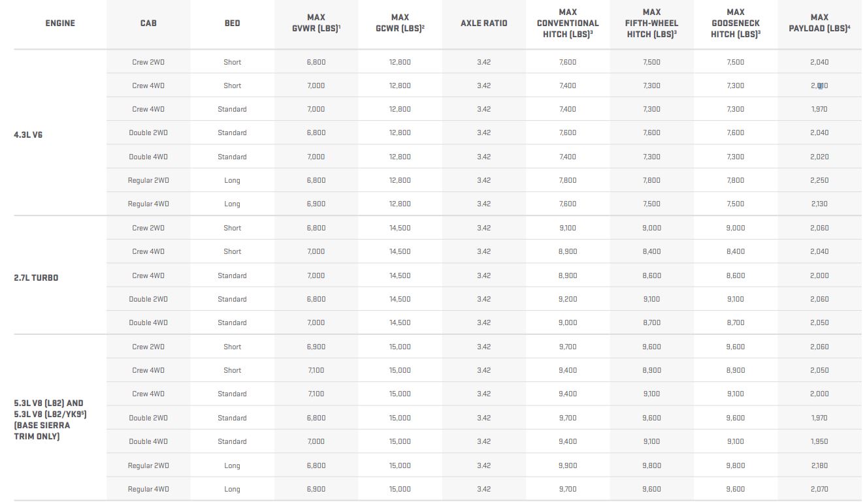Click the 2,130 max payload value
865x504 pixels.
[x=819, y=204]
